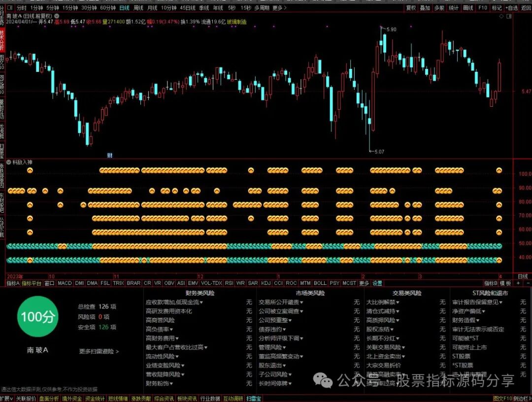Open the 指标平台 tab
This screenshot has width=532, height=402.
click(x=32, y=283)
